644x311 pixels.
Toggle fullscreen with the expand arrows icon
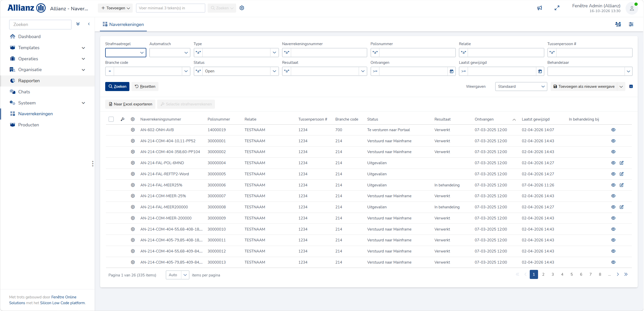[x=557, y=8]
